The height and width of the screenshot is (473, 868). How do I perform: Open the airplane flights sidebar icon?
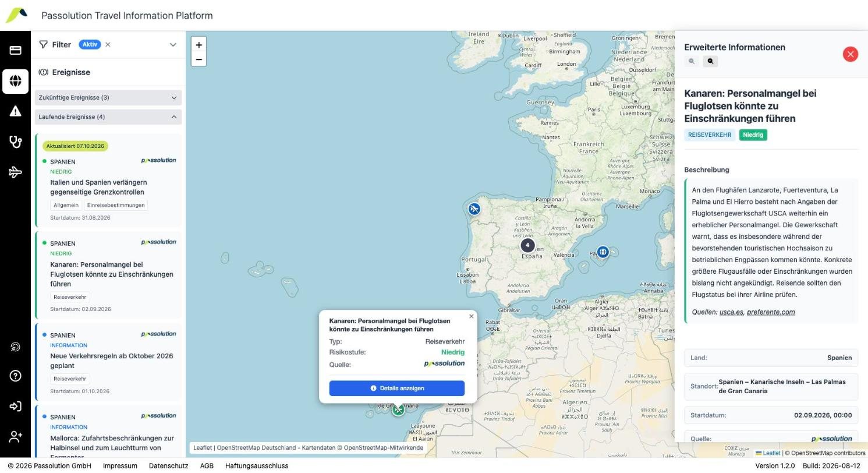pos(15,172)
